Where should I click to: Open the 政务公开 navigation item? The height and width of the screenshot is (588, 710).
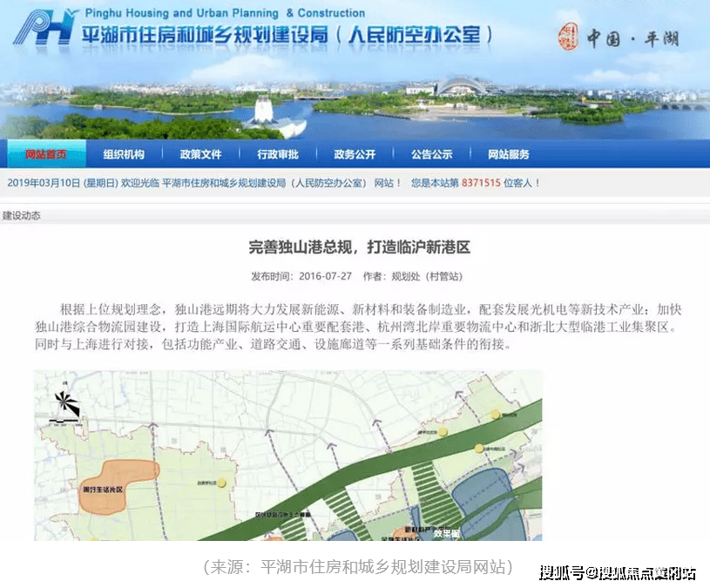355,154
